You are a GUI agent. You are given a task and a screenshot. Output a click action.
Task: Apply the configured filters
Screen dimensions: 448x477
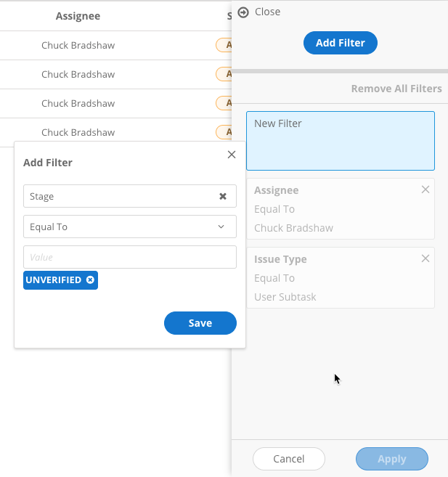click(392, 459)
